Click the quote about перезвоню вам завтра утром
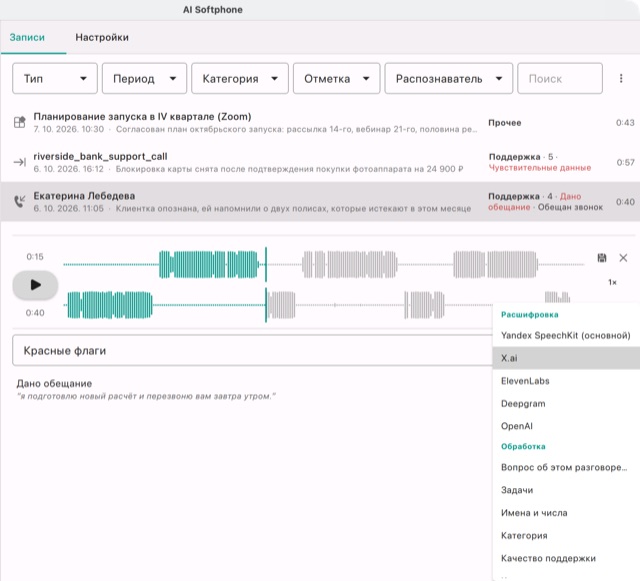640x581 pixels. pyautogui.click(x=147, y=396)
